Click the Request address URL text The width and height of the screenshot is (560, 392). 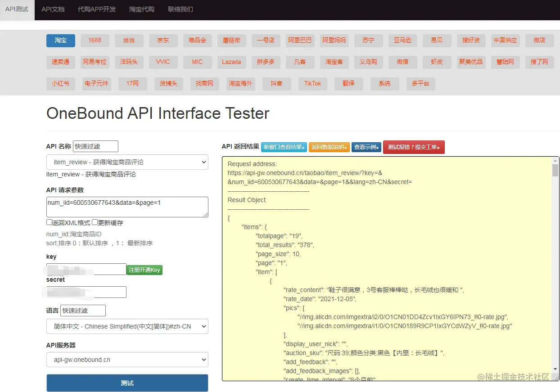pyautogui.click(x=320, y=177)
